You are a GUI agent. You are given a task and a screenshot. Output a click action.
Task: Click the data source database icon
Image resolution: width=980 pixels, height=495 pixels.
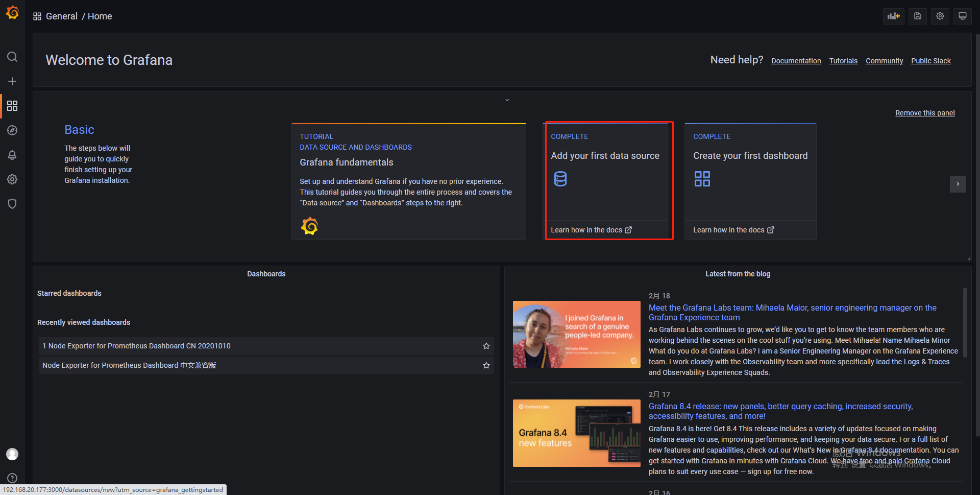[560, 179]
